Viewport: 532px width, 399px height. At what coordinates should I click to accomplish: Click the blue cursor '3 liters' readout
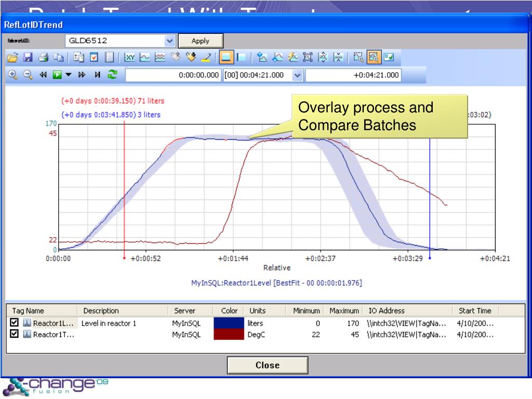(x=111, y=115)
